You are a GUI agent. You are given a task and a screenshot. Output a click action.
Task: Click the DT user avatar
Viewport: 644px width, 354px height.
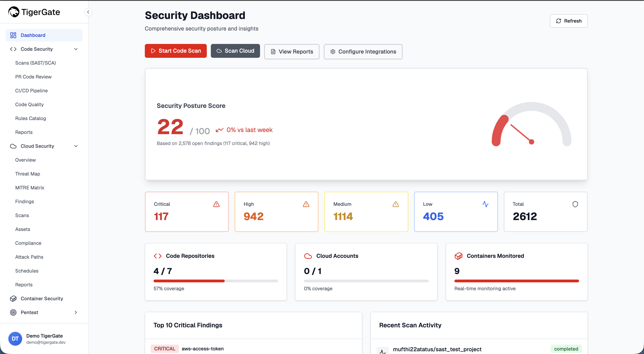[15, 338]
